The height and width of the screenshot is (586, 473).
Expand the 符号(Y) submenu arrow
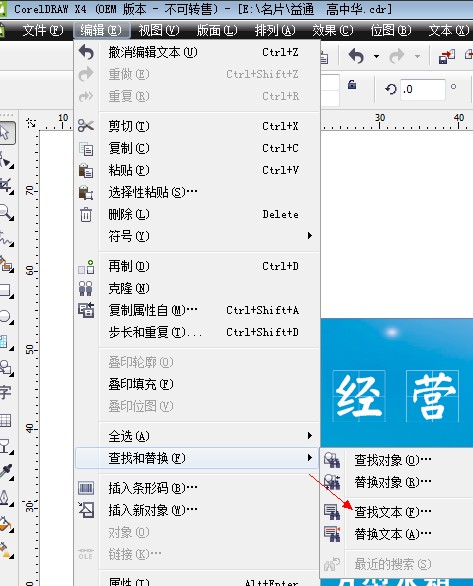(x=309, y=235)
